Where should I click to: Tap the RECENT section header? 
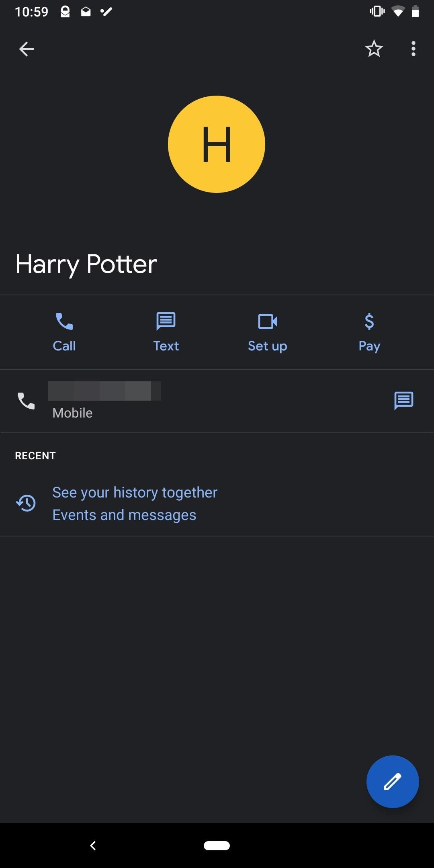(x=35, y=456)
